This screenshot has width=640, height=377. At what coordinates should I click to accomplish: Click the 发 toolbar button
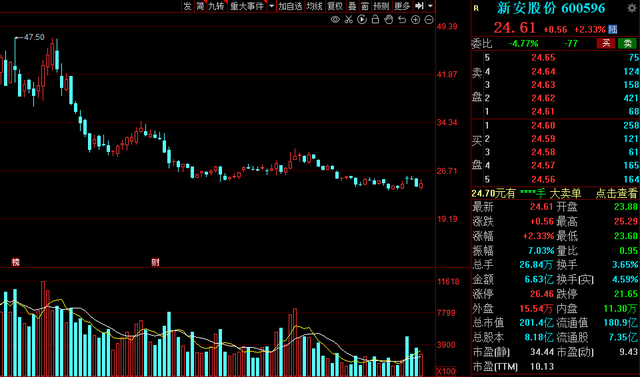[187, 6]
